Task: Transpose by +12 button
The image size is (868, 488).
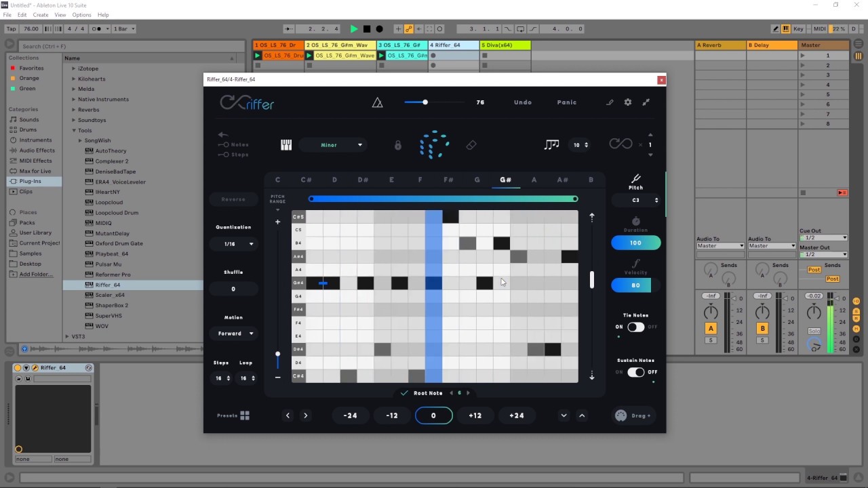Action: click(475, 415)
